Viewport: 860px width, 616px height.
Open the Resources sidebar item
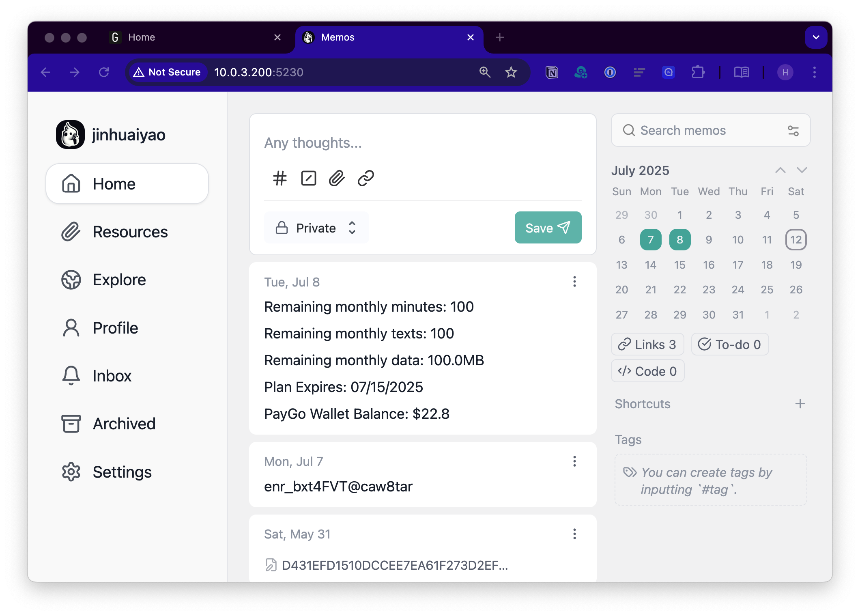point(130,232)
